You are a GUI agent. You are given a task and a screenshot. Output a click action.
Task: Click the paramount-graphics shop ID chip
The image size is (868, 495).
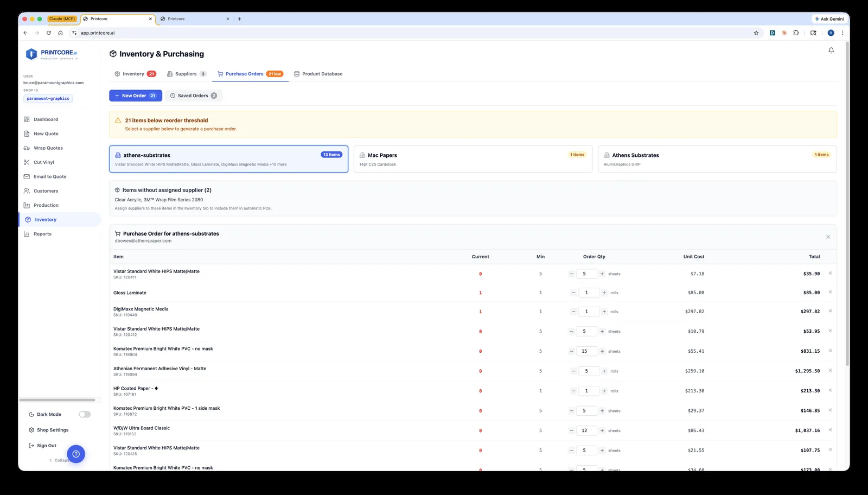pyautogui.click(x=48, y=99)
